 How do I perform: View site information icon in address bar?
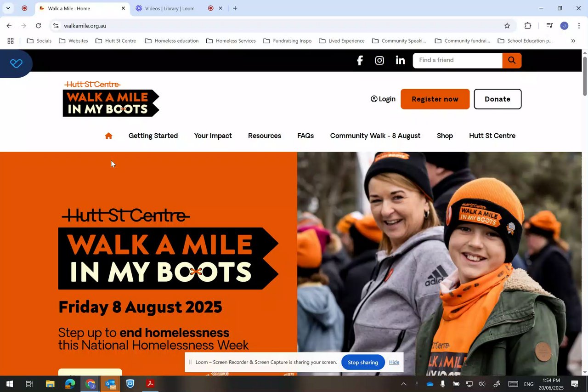pos(56,26)
